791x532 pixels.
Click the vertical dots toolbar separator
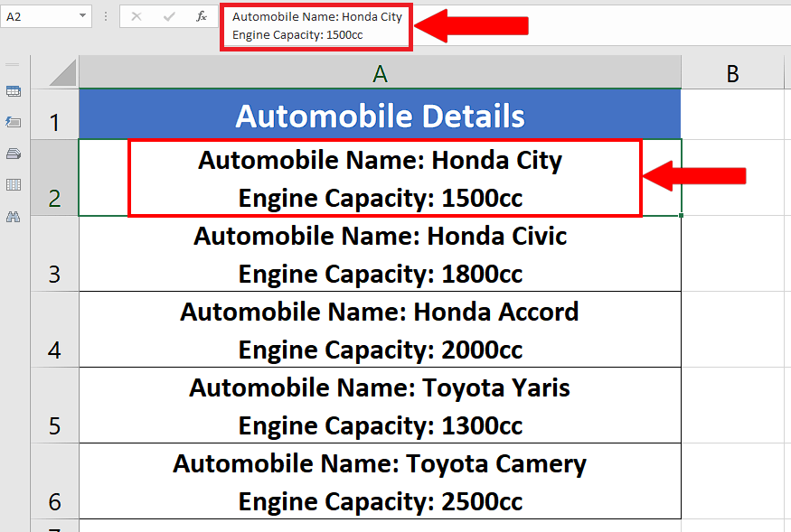click(106, 16)
